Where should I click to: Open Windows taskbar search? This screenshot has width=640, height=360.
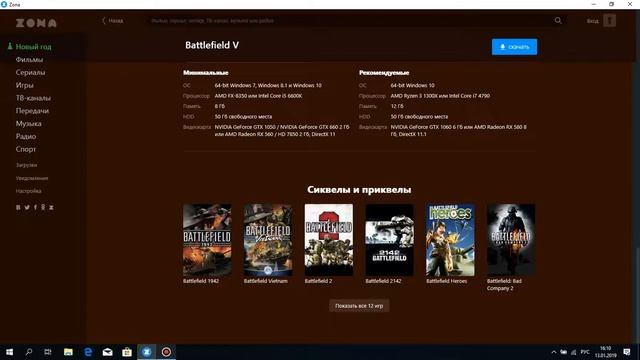(29, 352)
